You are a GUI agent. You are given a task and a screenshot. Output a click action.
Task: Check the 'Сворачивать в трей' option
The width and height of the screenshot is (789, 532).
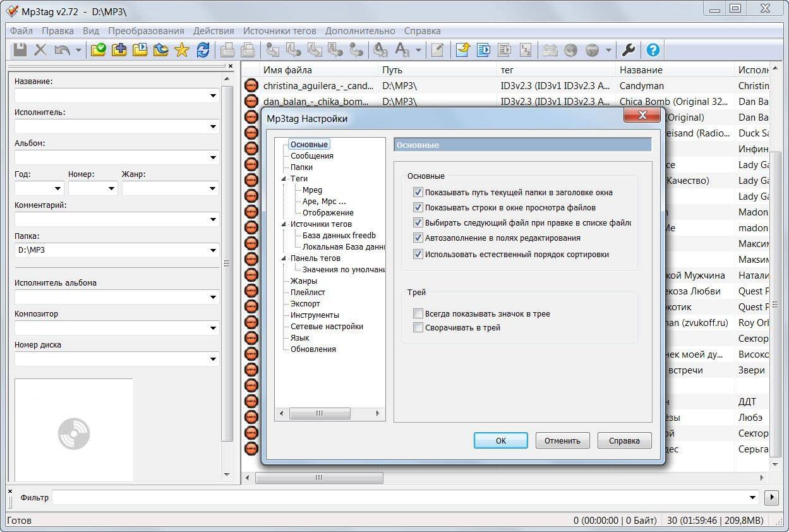[x=418, y=327]
